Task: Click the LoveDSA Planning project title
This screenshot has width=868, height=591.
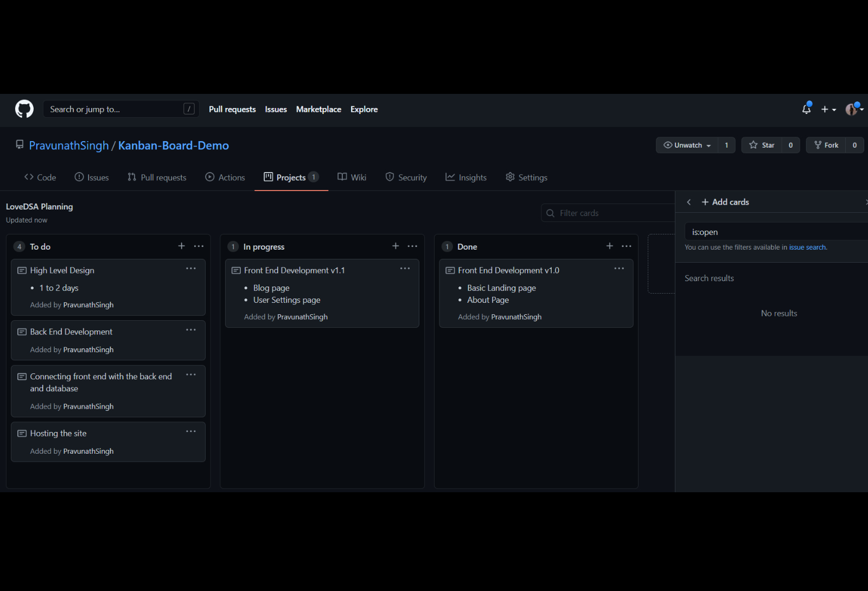Action: [39, 207]
